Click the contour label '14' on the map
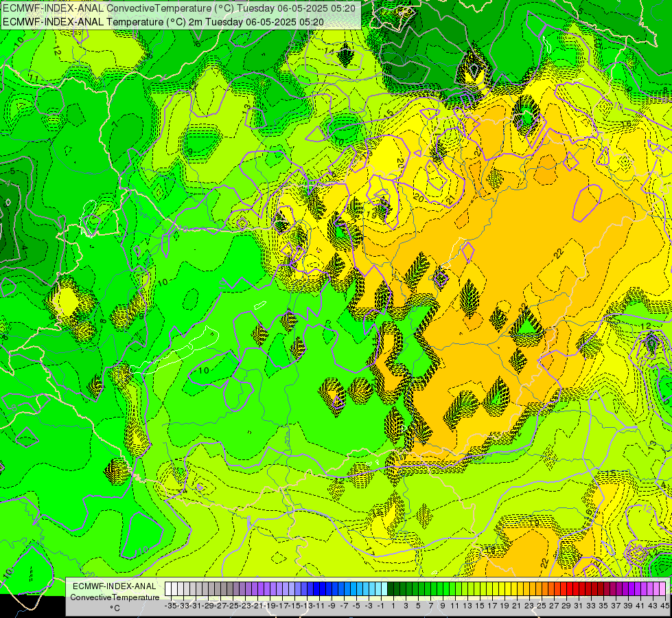The image size is (672, 618). click(x=329, y=51)
